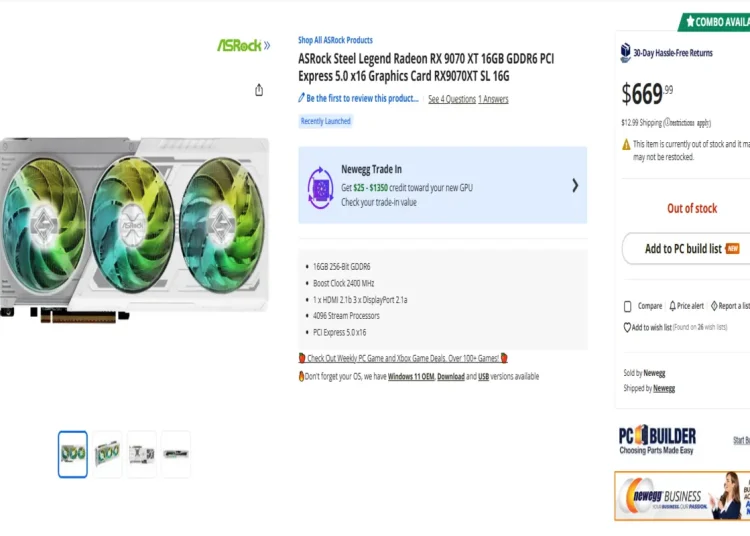Viewport: 750px width, 536px height.
Task: Click the Price alert bell icon
Action: click(x=673, y=306)
